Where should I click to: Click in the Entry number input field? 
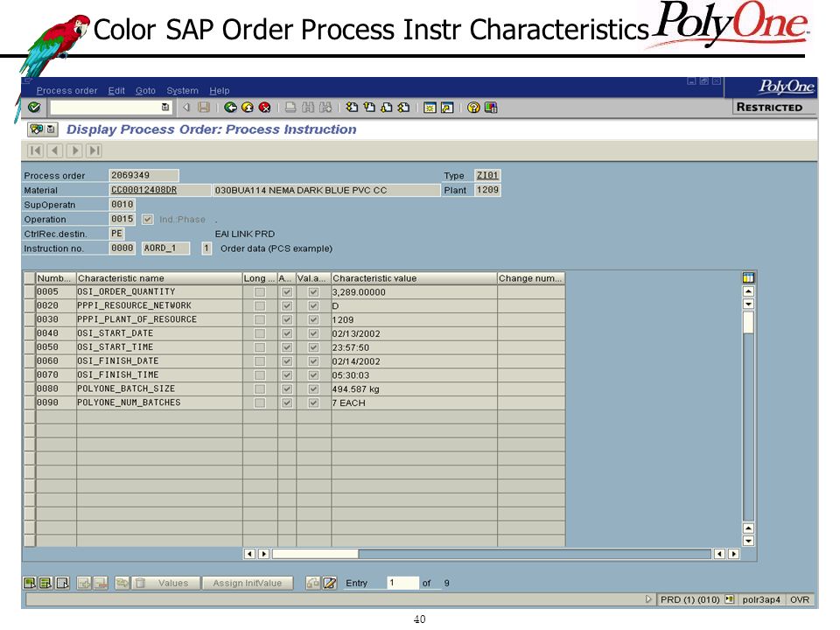[x=402, y=583]
